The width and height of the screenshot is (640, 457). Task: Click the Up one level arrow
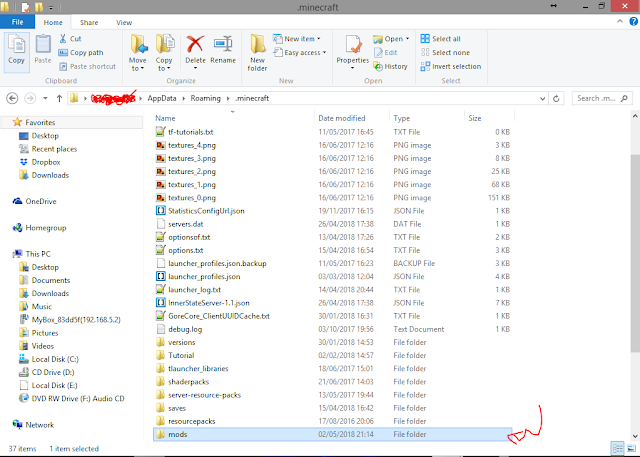59,98
